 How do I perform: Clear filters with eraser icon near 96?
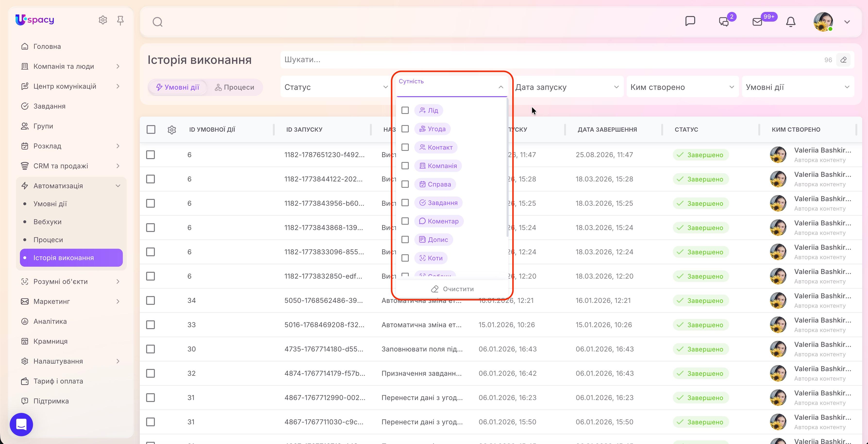click(x=843, y=60)
